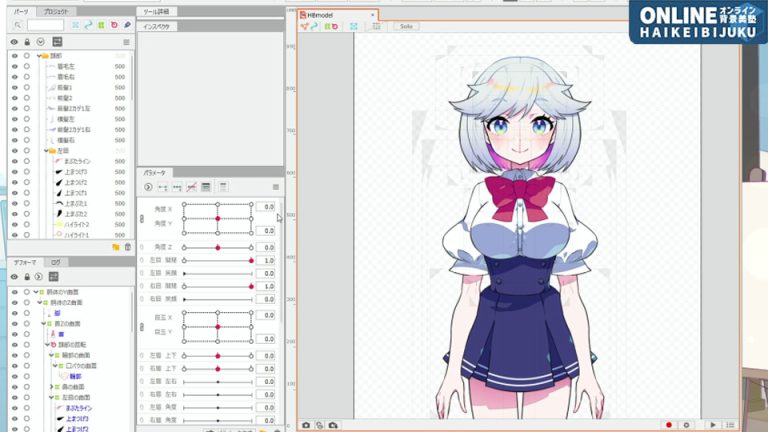Image resolution: width=768 pixels, height=432 pixels.
Task: Click the camera snapshot icon under canvas
Action: click(306, 425)
